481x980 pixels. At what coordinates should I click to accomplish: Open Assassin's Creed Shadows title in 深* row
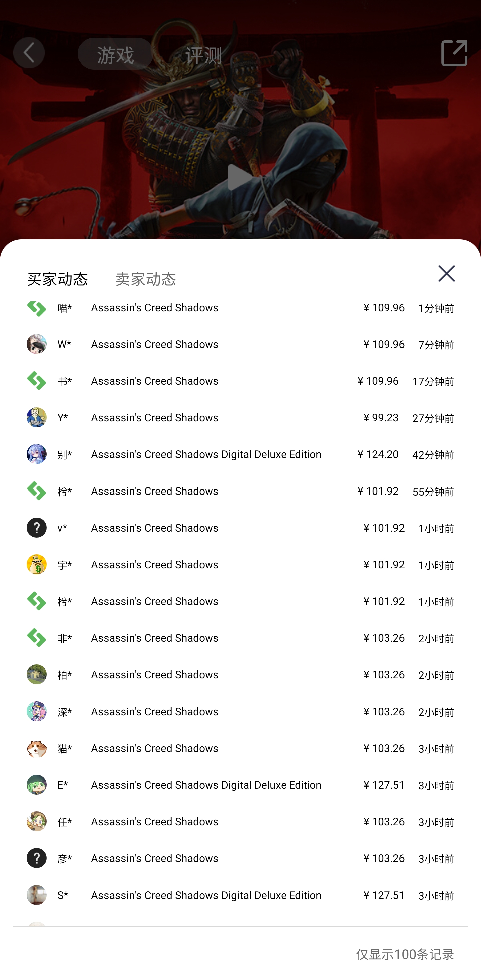(x=155, y=712)
